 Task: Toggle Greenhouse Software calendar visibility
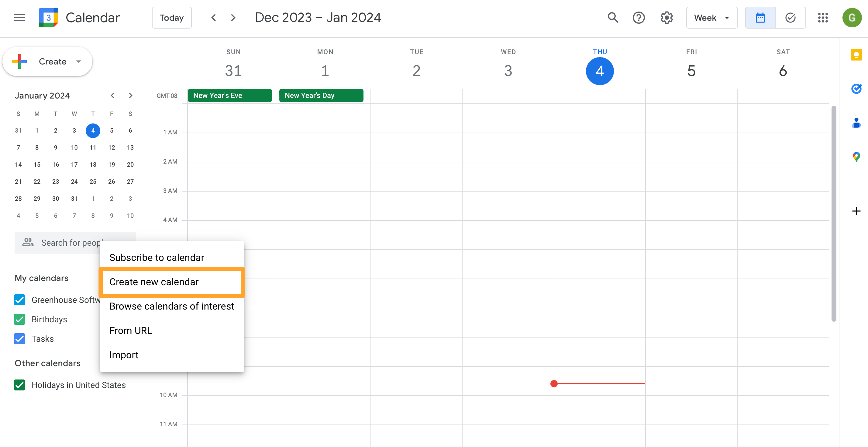pos(20,299)
